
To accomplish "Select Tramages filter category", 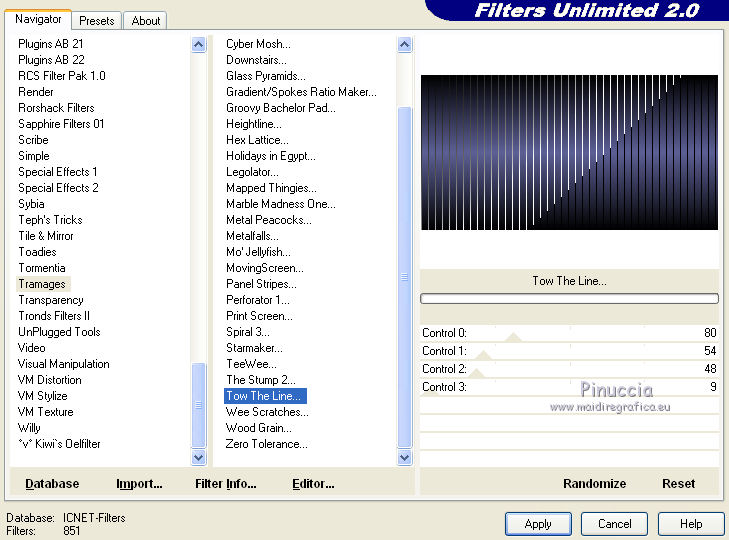I will (x=42, y=284).
